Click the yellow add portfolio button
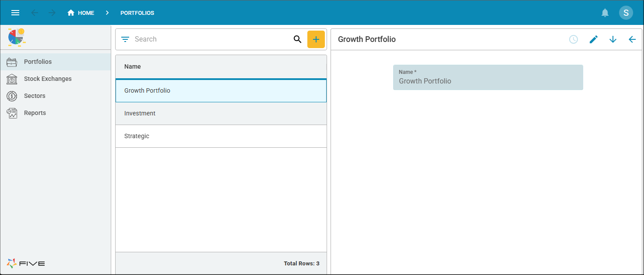Image resolution: width=644 pixels, height=275 pixels. pyautogui.click(x=316, y=39)
